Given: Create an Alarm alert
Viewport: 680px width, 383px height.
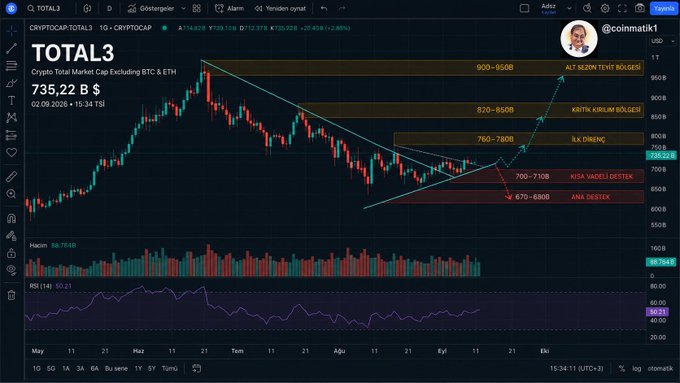Looking at the screenshot, I should (229, 8).
